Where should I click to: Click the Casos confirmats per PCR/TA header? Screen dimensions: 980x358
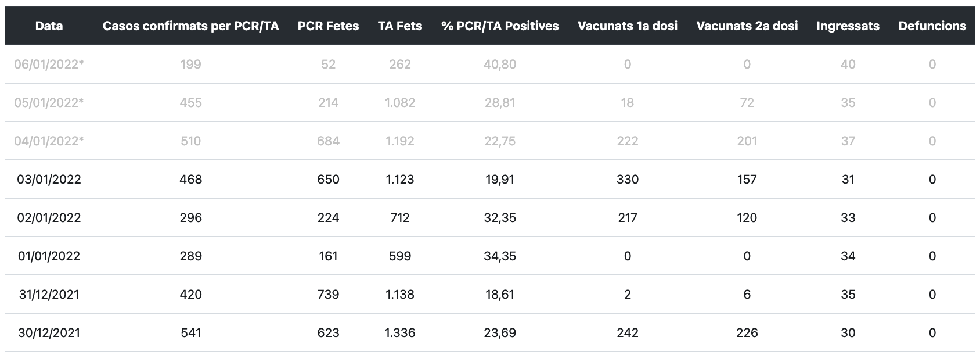190,26
